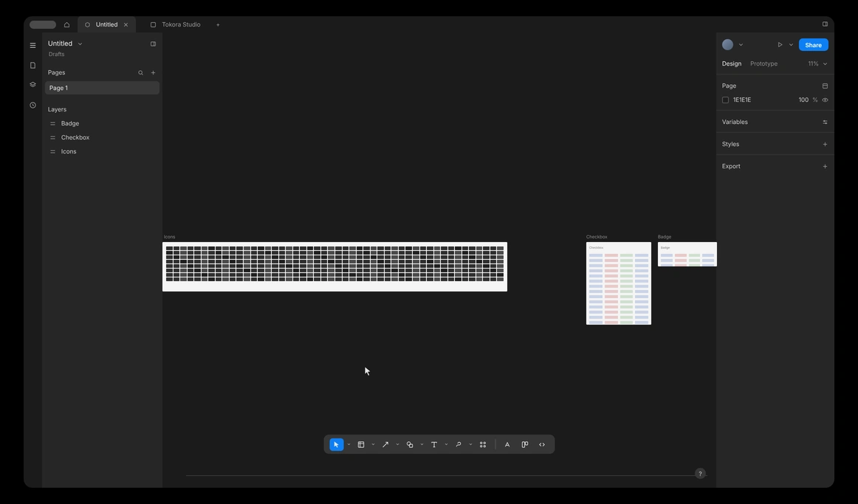Viewport: 858px width, 504px height.
Task: Click the user avatar circle
Action: (728, 45)
